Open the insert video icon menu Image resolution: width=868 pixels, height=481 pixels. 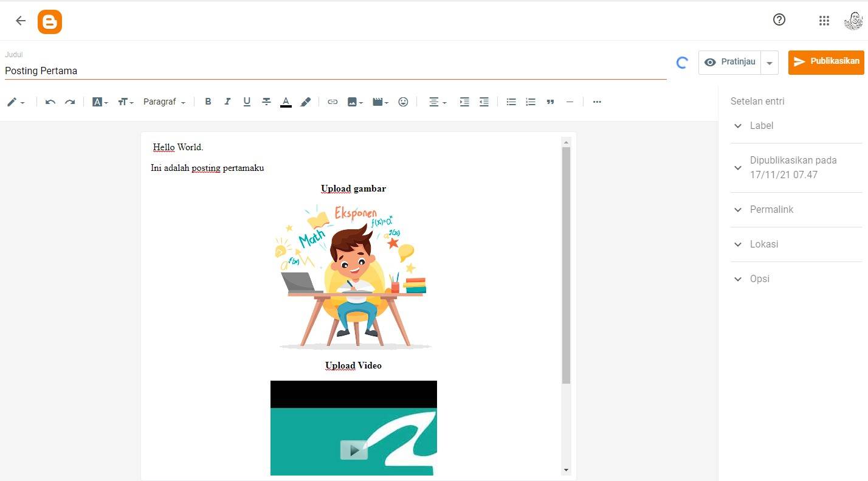tap(381, 102)
